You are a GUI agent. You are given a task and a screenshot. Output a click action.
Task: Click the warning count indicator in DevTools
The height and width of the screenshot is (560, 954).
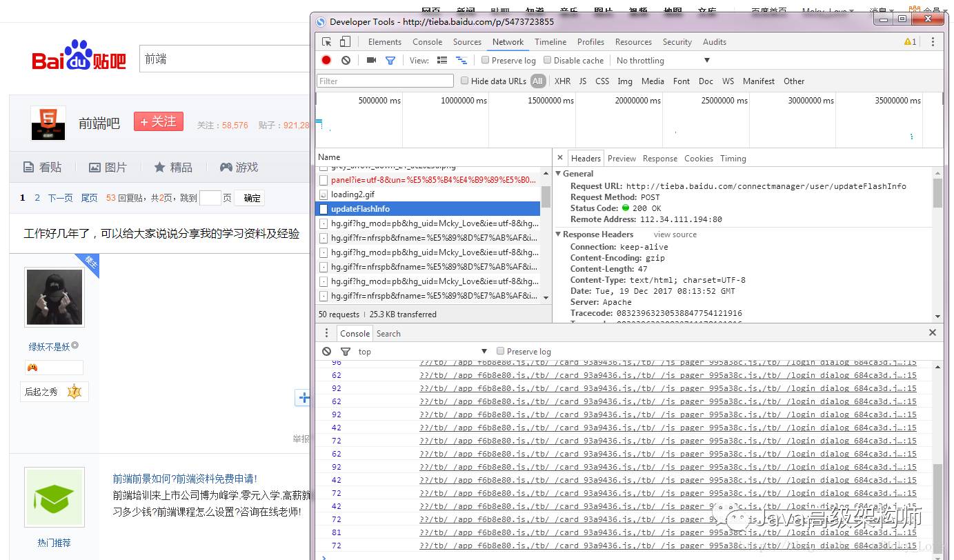[911, 42]
